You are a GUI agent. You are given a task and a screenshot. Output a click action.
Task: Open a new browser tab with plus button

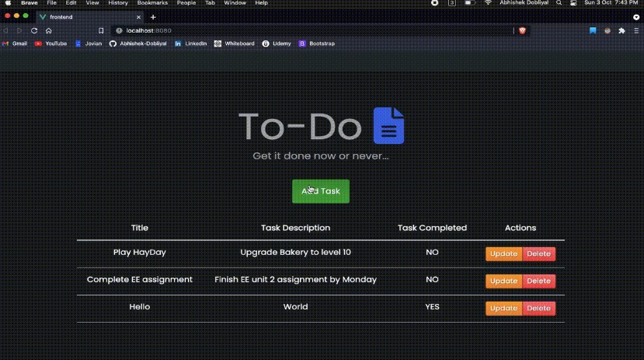click(x=153, y=16)
